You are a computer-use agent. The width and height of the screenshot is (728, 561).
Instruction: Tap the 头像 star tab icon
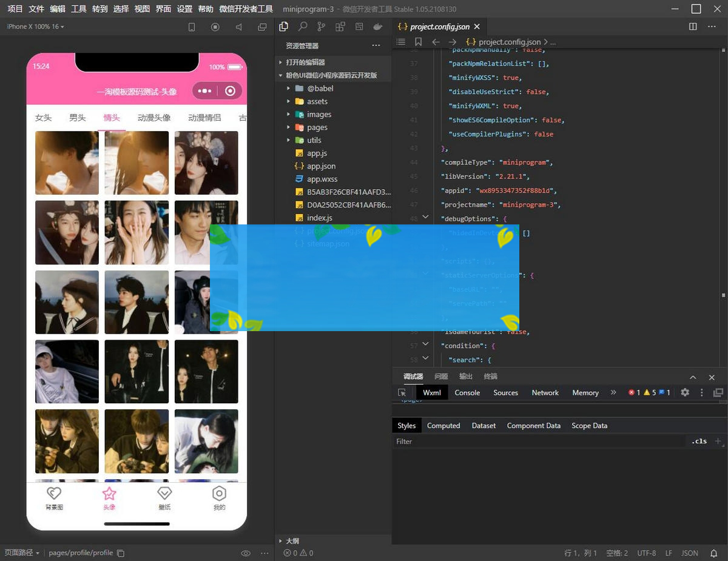(x=109, y=494)
